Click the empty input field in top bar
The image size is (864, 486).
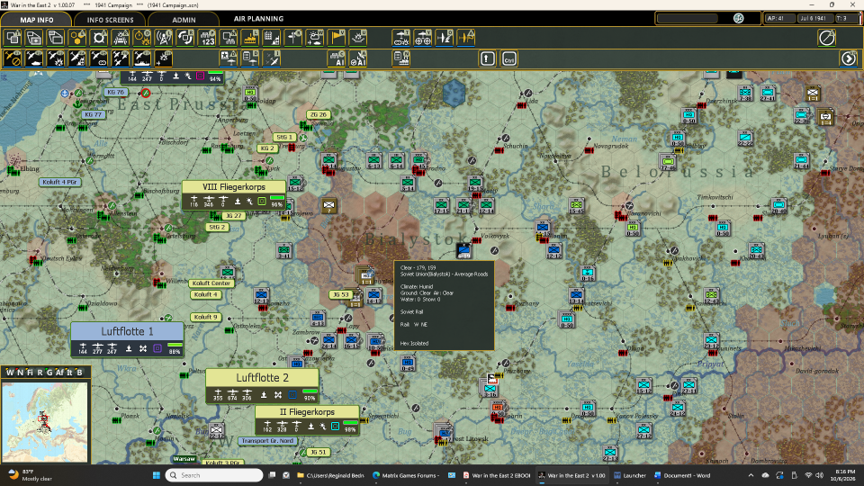point(688,18)
